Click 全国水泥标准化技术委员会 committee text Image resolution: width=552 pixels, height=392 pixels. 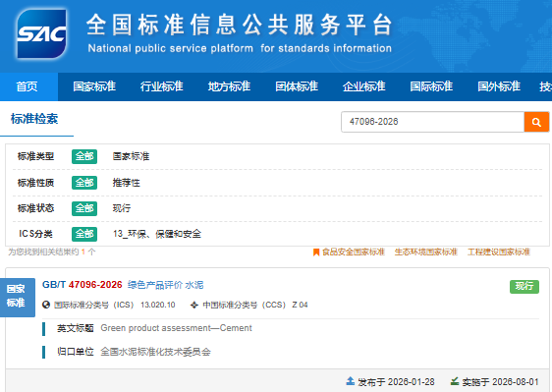click(155, 352)
